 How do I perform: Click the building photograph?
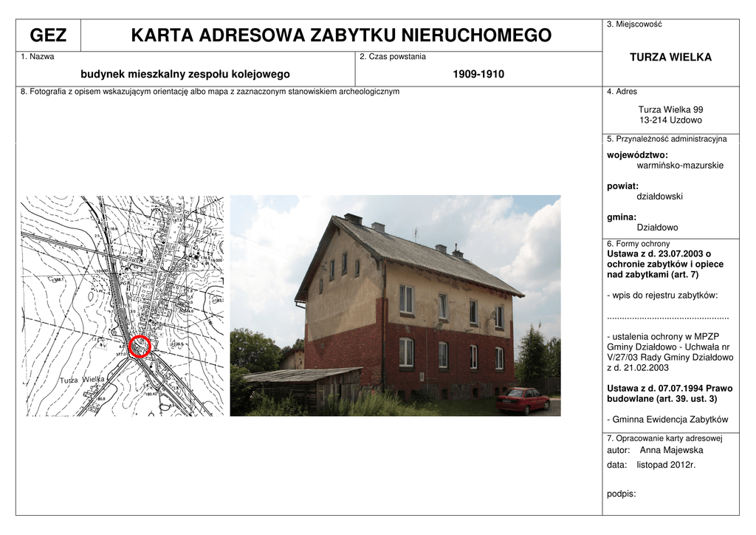(395, 305)
